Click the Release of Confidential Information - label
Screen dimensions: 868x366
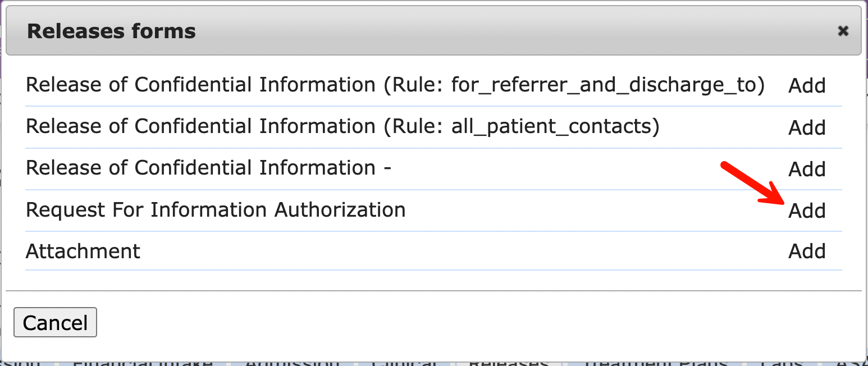pos(208,168)
